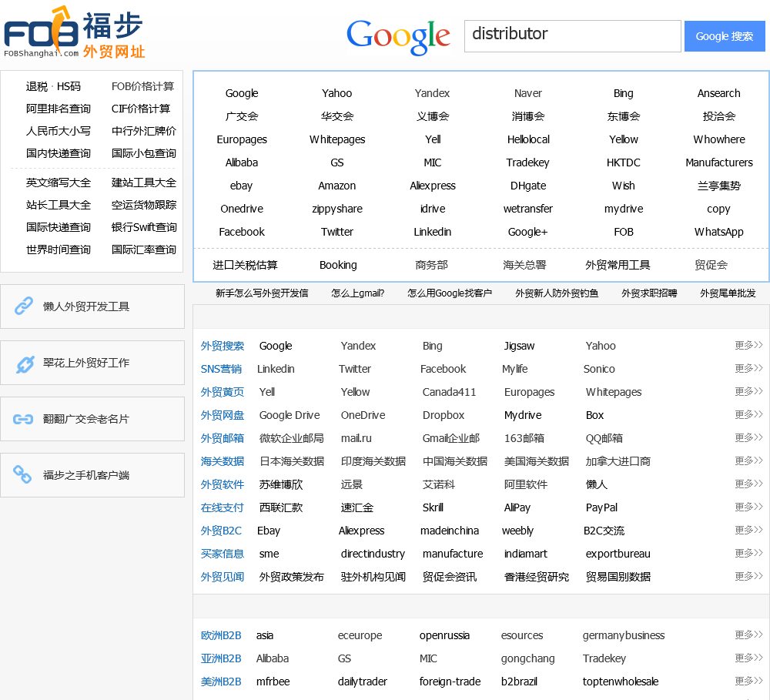Expand 更多 in the 外贸网盘 row
The height and width of the screenshot is (700, 770).
pyautogui.click(x=748, y=414)
